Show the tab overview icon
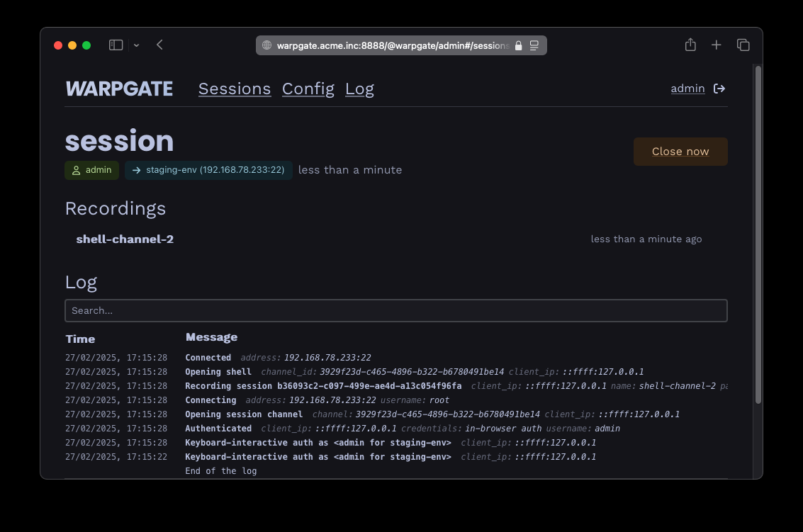The height and width of the screenshot is (532, 803). tap(743, 45)
